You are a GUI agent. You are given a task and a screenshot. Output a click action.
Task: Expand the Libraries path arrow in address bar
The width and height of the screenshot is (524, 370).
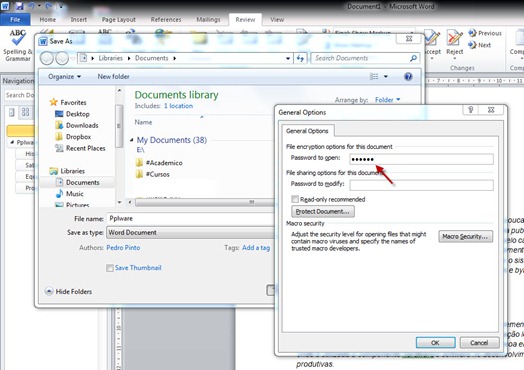129,58
